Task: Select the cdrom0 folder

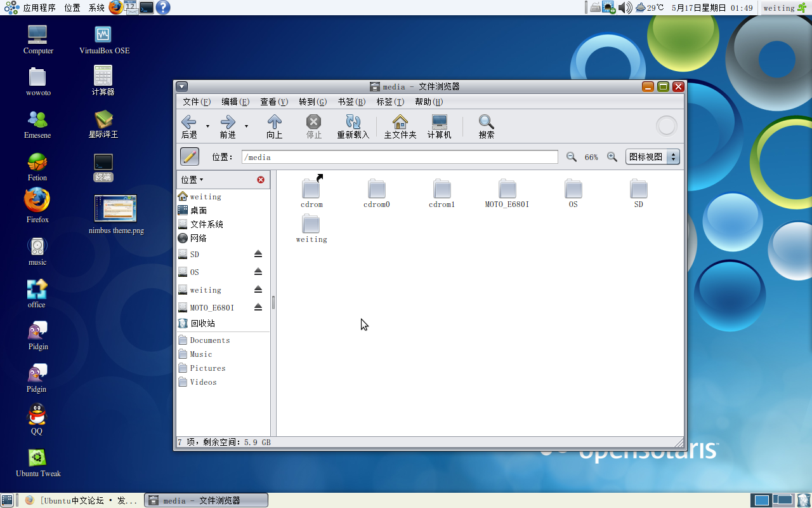Action: tap(377, 194)
